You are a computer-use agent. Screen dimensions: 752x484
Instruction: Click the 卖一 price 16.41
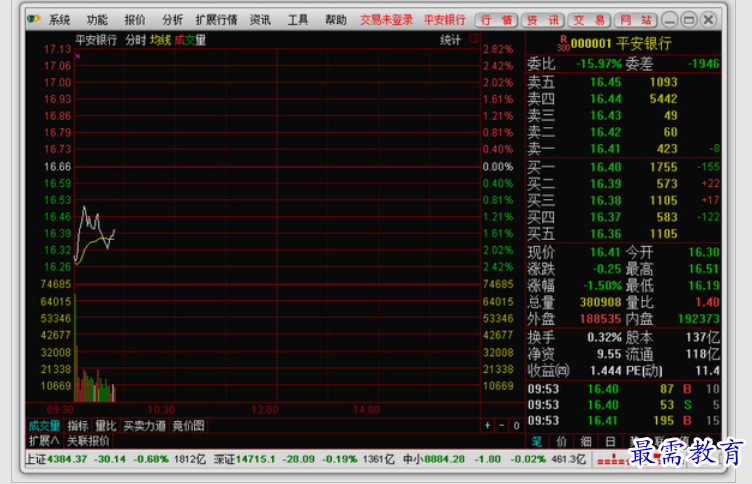click(605, 149)
